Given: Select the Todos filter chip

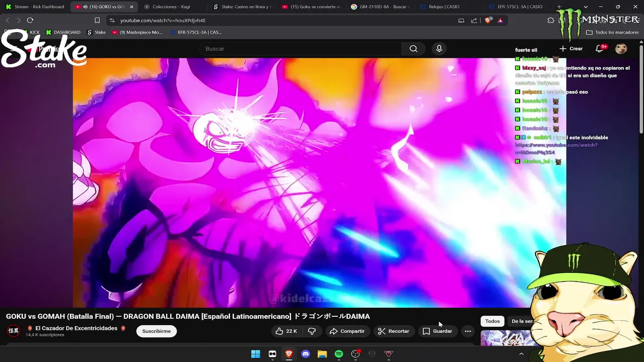Looking at the screenshot, I should [x=493, y=321].
